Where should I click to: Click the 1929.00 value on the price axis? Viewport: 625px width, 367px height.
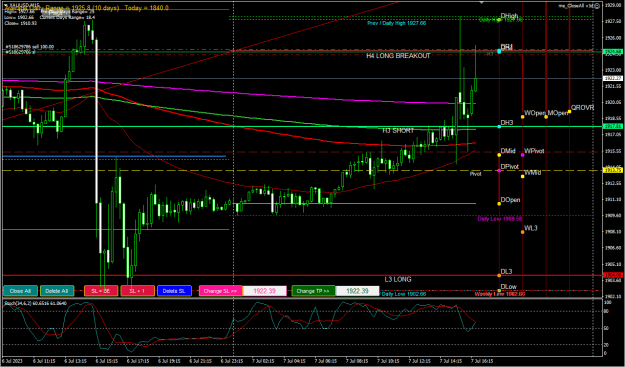(x=612, y=5)
